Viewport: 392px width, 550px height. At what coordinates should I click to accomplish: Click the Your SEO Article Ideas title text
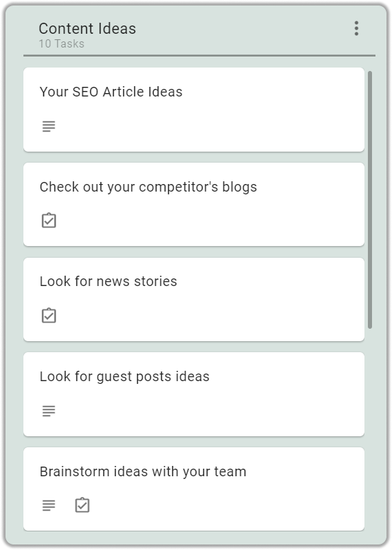[x=111, y=92]
